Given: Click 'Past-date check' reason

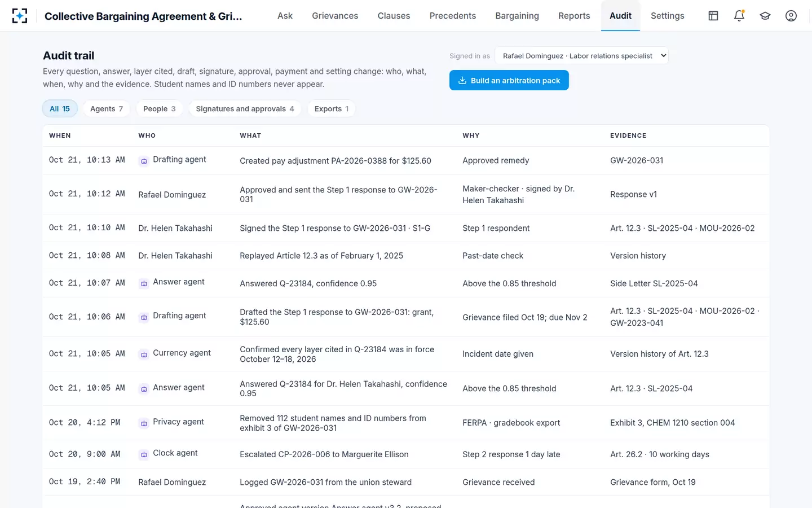Looking at the screenshot, I should click(x=493, y=256).
